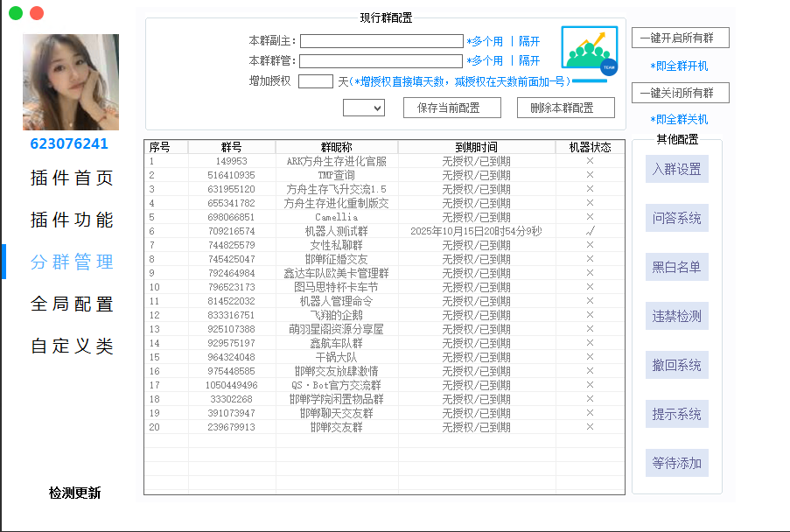The height and width of the screenshot is (532, 790).
Task: Select the ARK方舟生存进化官服 group name
Action: 337,161
